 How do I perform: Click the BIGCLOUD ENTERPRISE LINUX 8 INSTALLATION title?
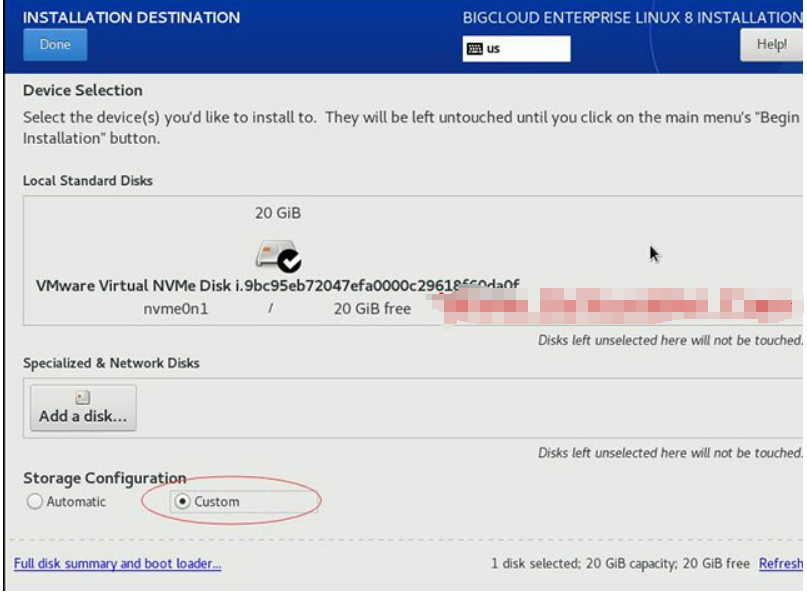(x=633, y=18)
